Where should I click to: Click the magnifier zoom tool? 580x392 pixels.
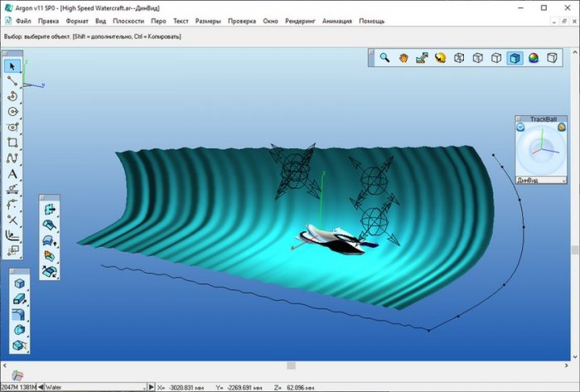pyautogui.click(x=385, y=58)
